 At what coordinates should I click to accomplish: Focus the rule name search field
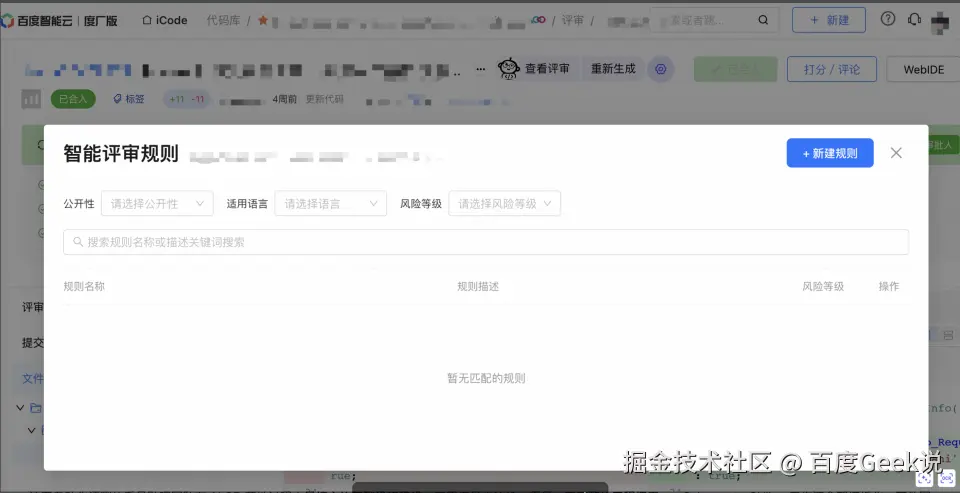pyautogui.click(x=486, y=242)
